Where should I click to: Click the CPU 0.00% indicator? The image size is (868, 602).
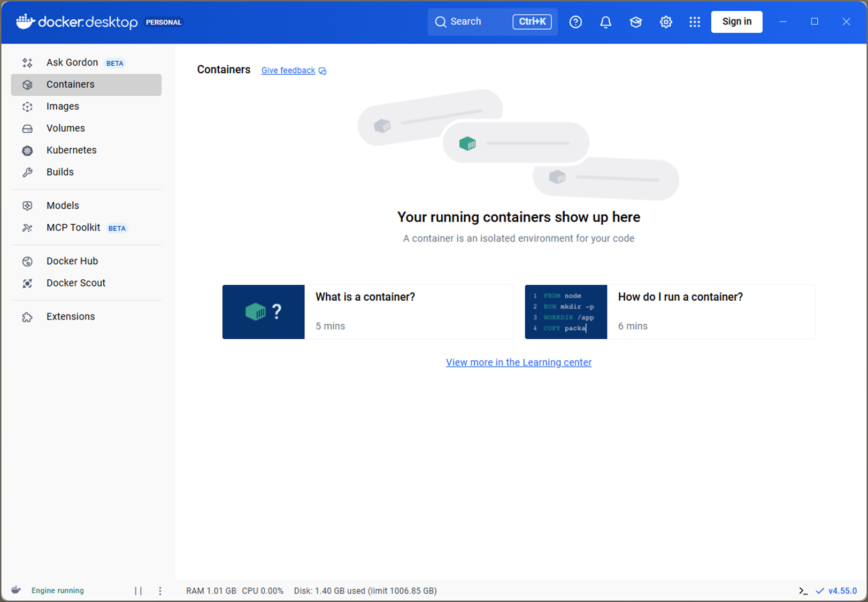[263, 591]
